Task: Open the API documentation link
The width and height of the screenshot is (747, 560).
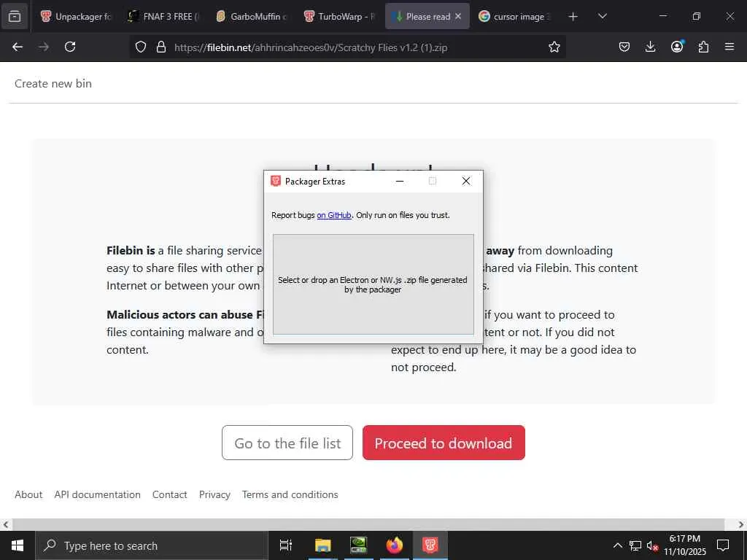Action: tap(97, 494)
